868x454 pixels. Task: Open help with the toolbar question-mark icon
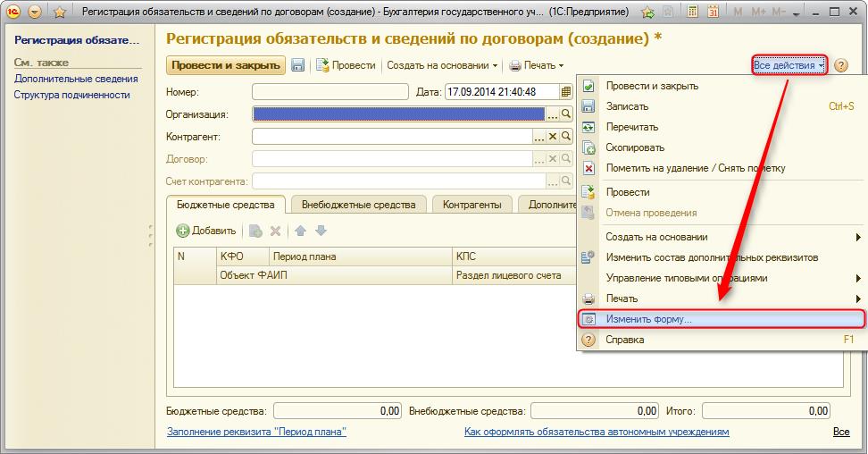(841, 65)
